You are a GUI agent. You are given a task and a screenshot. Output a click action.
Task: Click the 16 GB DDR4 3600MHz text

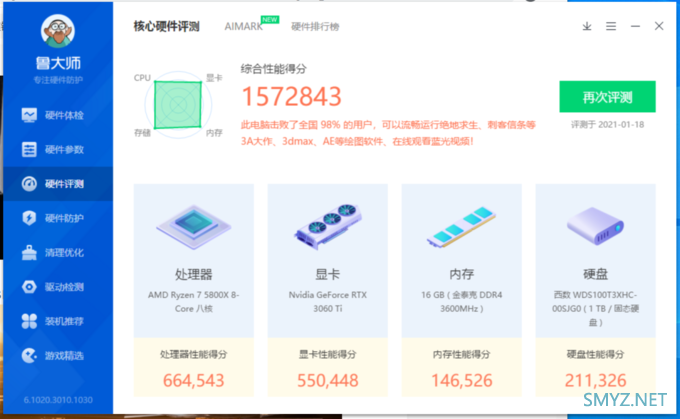pyautogui.click(x=461, y=301)
